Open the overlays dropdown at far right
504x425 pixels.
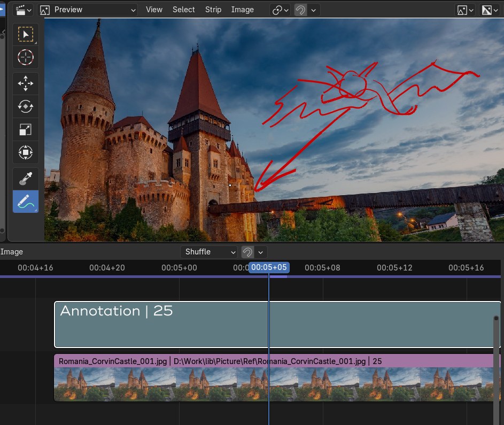[x=490, y=10]
